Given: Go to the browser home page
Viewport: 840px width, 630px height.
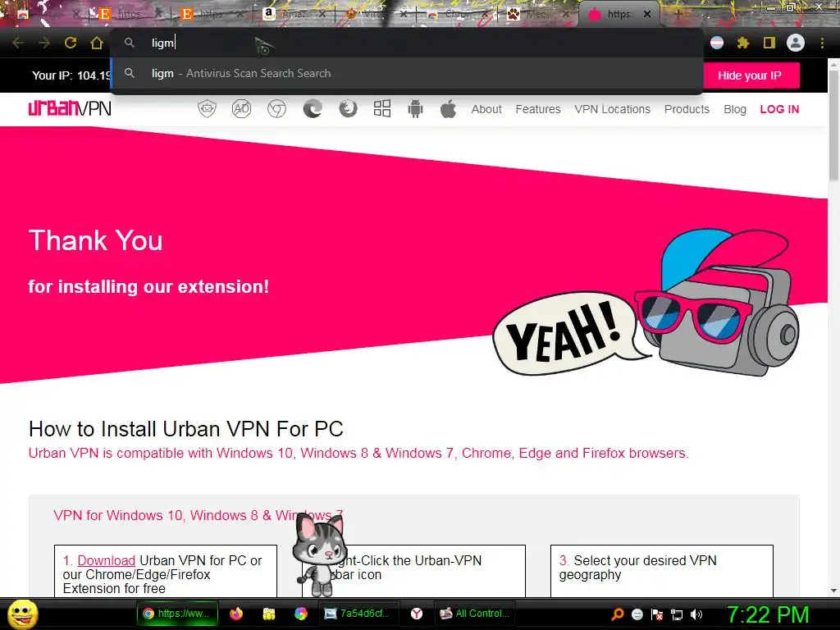Looking at the screenshot, I should click(97, 43).
